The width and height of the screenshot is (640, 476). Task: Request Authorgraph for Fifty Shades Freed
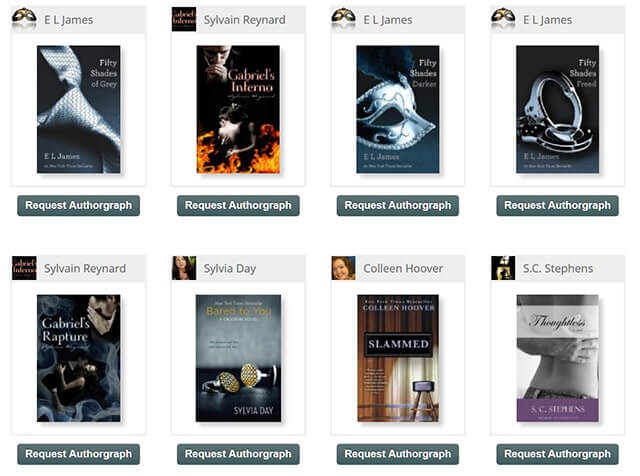[557, 205]
